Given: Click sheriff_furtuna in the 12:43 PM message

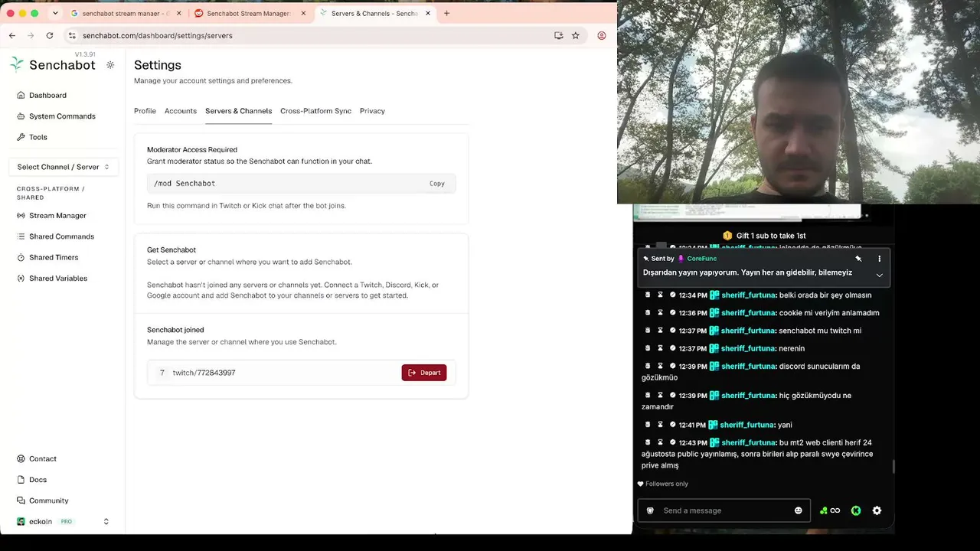Looking at the screenshot, I should click(x=749, y=443).
